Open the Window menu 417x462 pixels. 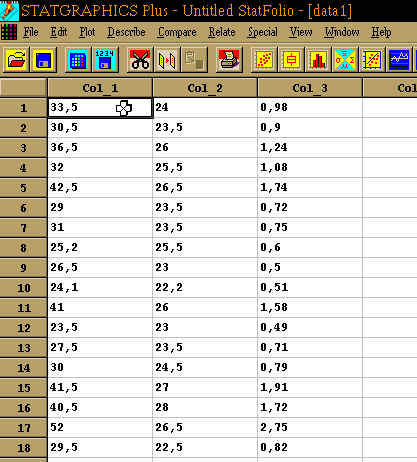pos(342,32)
